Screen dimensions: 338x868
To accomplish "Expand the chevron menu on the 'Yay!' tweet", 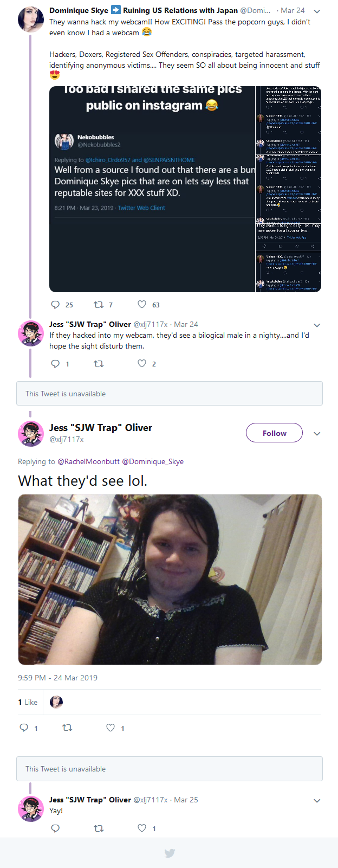I will [317, 801].
